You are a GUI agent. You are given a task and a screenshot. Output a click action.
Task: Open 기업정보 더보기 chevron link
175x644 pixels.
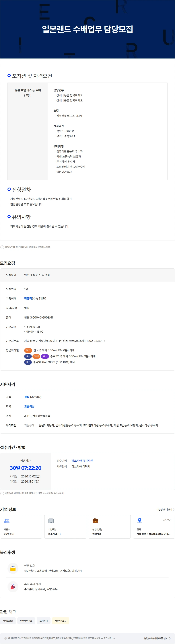coord(165,510)
